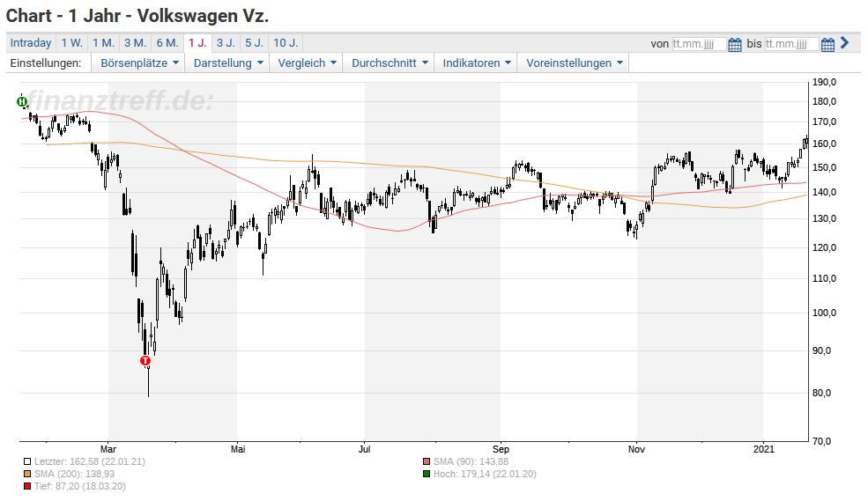The image size is (868, 501).
Task: Click 'Hoch: 179,14 (22.01.20)' legend text
Action: click(485, 474)
